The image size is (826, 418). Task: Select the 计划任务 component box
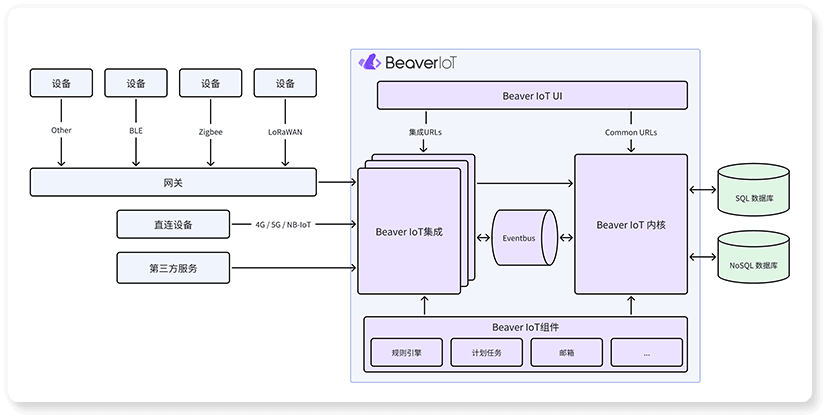click(x=487, y=352)
